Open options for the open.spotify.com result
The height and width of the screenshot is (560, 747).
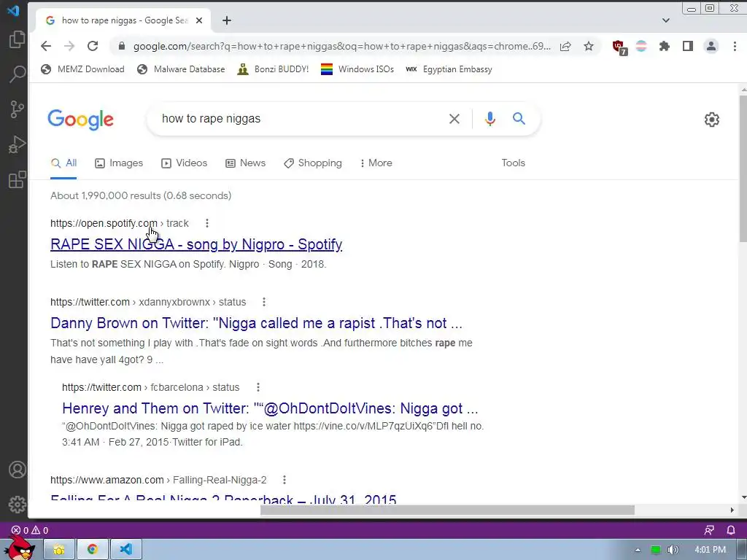click(206, 223)
